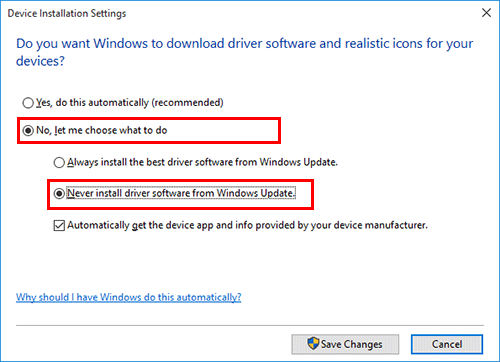Uncheck the 'Automatically get the device app' checkbox
Image resolution: width=500 pixels, height=362 pixels.
coord(59,226)
